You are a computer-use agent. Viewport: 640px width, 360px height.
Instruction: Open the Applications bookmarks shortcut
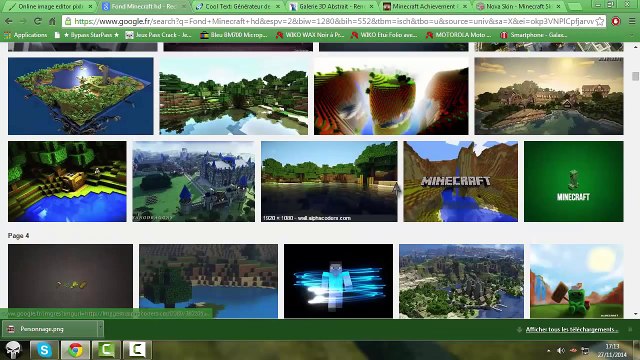(x=25, y=35)
